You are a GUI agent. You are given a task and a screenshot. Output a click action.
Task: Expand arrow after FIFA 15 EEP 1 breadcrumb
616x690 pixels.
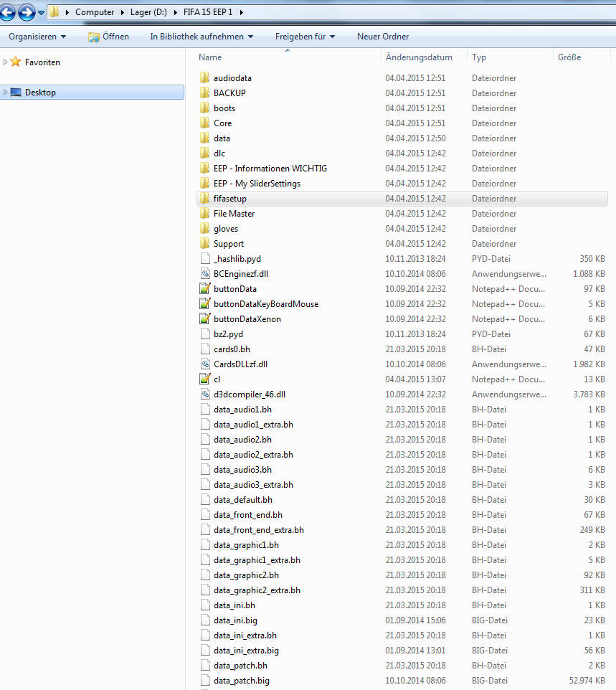[241, 12]
